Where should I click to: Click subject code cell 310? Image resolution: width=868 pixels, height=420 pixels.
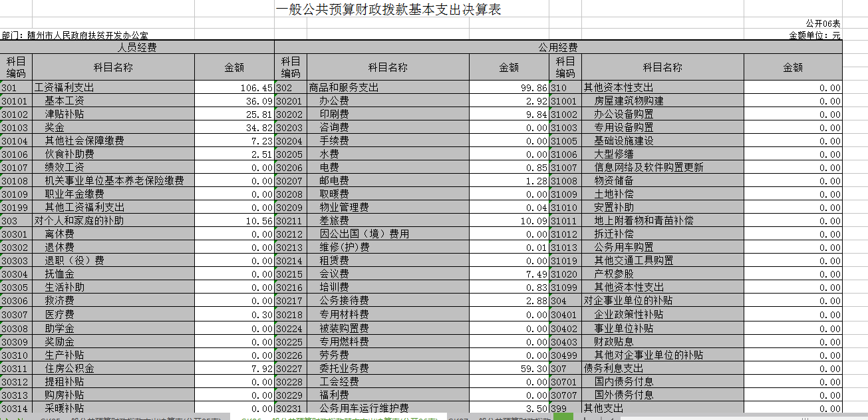[x=565, y=88]
